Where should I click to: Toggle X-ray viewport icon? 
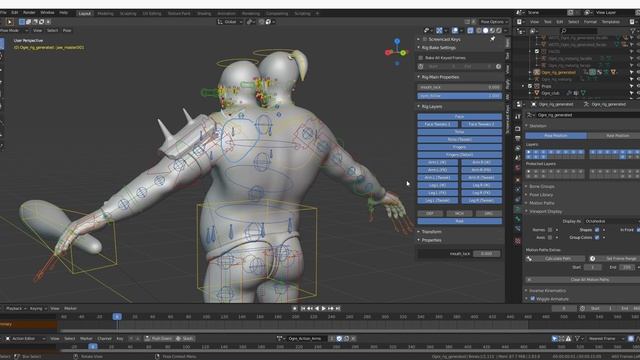(471, 31)
